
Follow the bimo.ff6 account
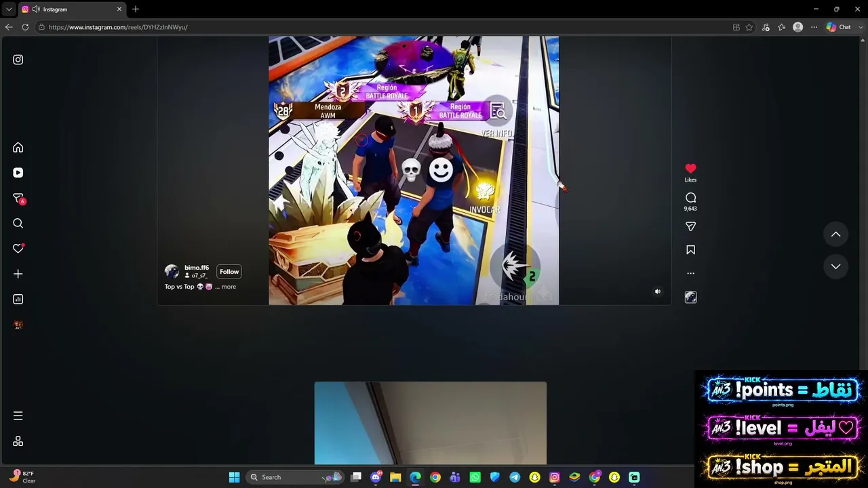click(x=229, y=272)
